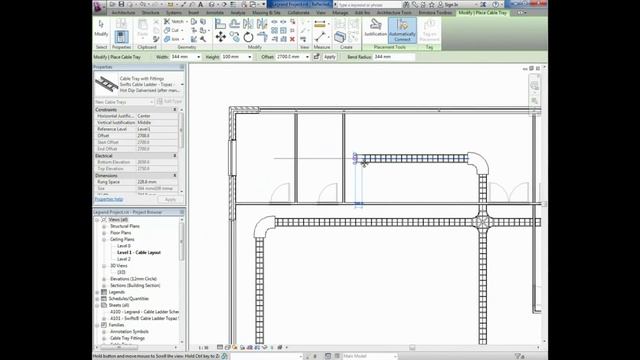Open the Justification settings
Viewport: 640px width, 360px height.
(x=376, y=29)
